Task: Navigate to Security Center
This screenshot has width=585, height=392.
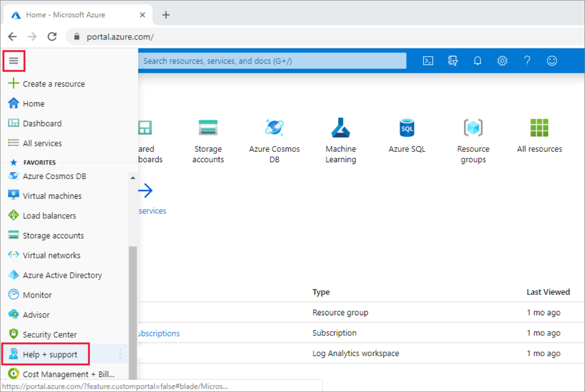Action: (x=50, y=334)
